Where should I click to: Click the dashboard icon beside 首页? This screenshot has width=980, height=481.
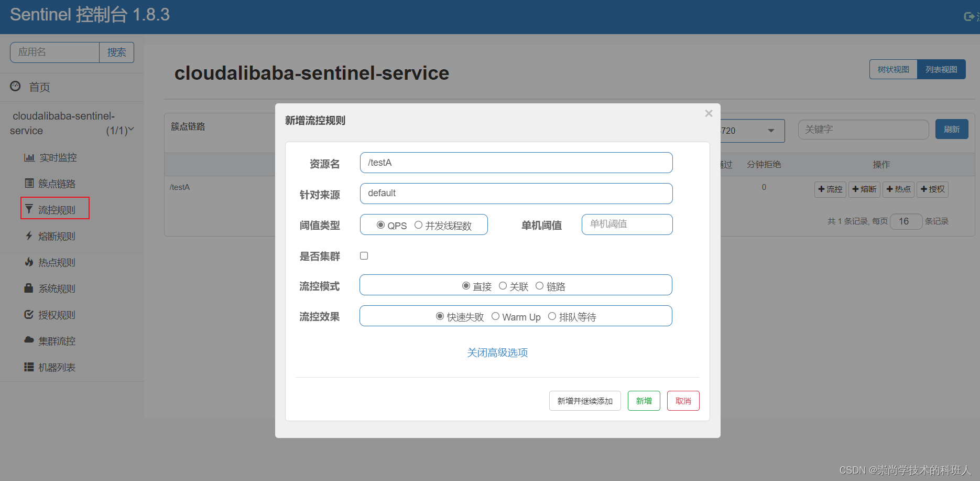click(x=16, y=86)
